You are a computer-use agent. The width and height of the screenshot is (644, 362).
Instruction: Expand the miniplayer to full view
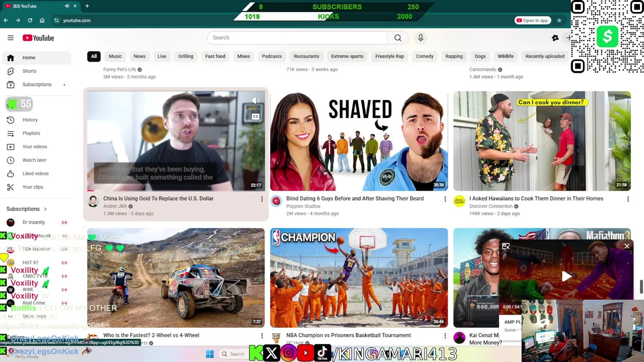(506, 246)
